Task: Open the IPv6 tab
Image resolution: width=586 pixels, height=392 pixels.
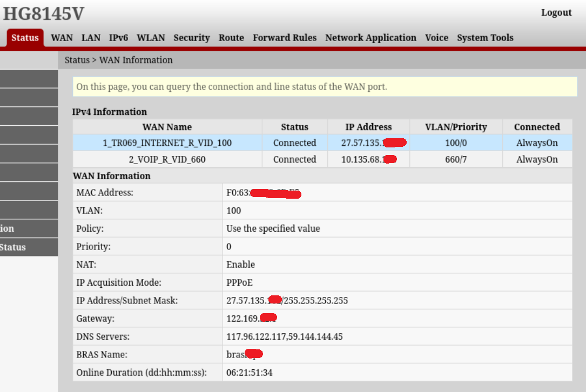Action: [118, 38]
